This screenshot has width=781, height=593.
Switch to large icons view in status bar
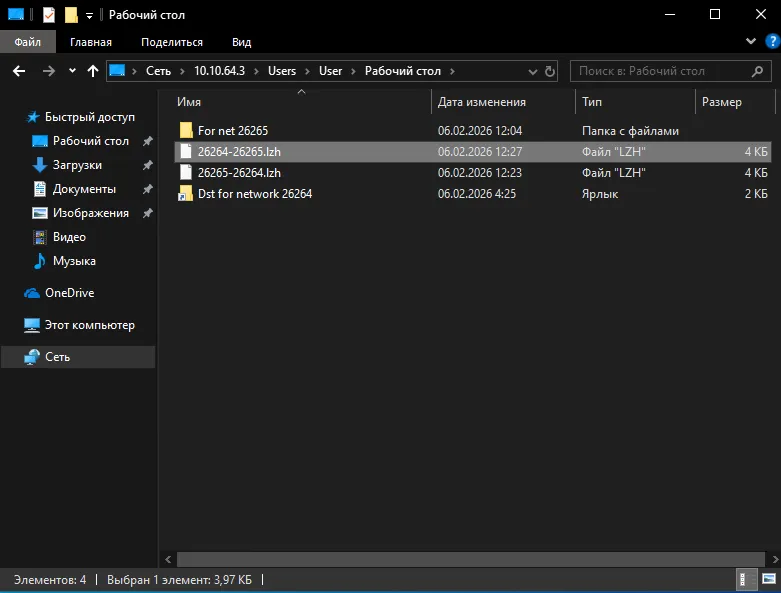pos(769,579)
